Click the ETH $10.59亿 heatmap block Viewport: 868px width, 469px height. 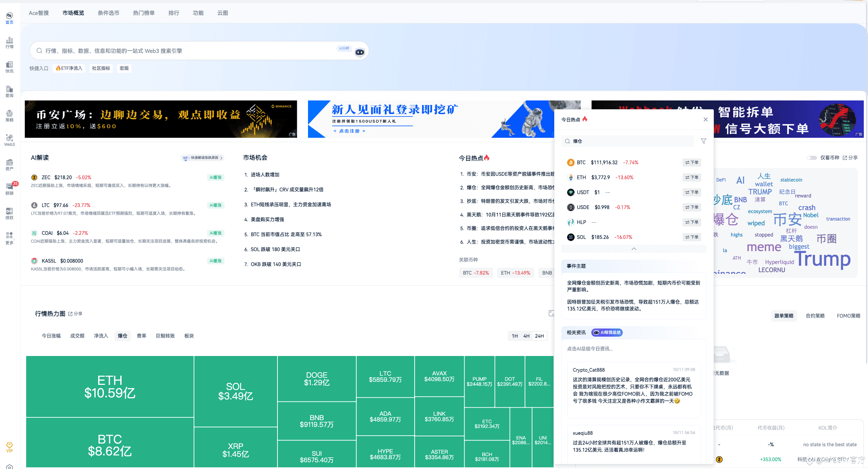point(110,387)
